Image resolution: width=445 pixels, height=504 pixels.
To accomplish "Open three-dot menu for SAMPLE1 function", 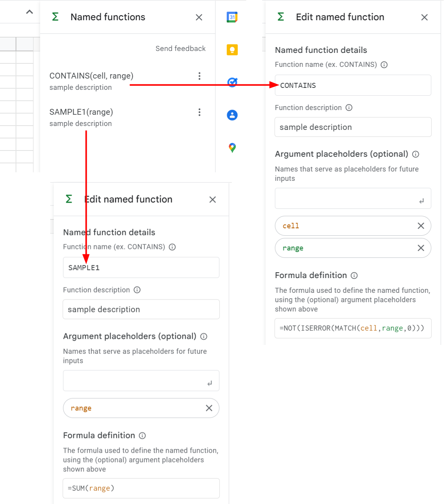I will (200, 112).
